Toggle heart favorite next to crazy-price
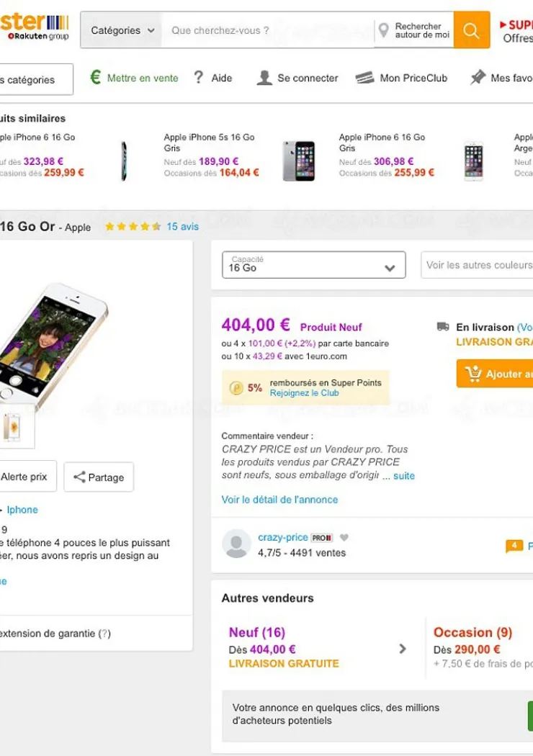 pos(344,537)
